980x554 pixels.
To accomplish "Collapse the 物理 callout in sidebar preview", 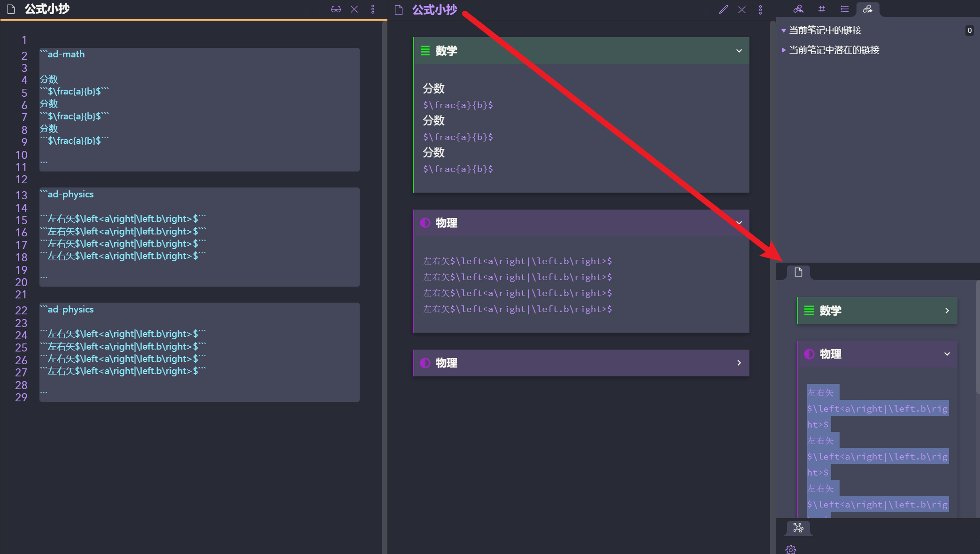I will pyautogui.click(x=947, y=354).
